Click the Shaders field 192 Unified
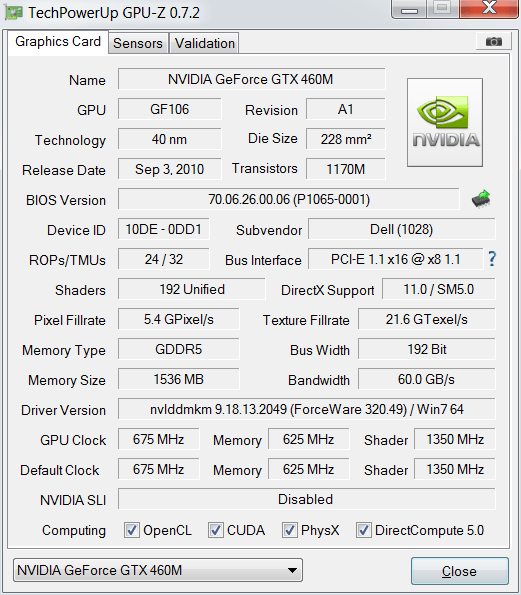The image size is (521, 595). 192,289
